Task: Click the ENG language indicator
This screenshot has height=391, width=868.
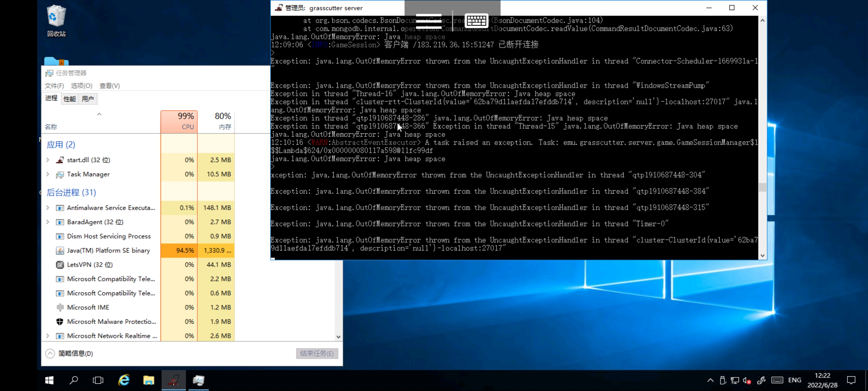Action: tap(794, 380)
